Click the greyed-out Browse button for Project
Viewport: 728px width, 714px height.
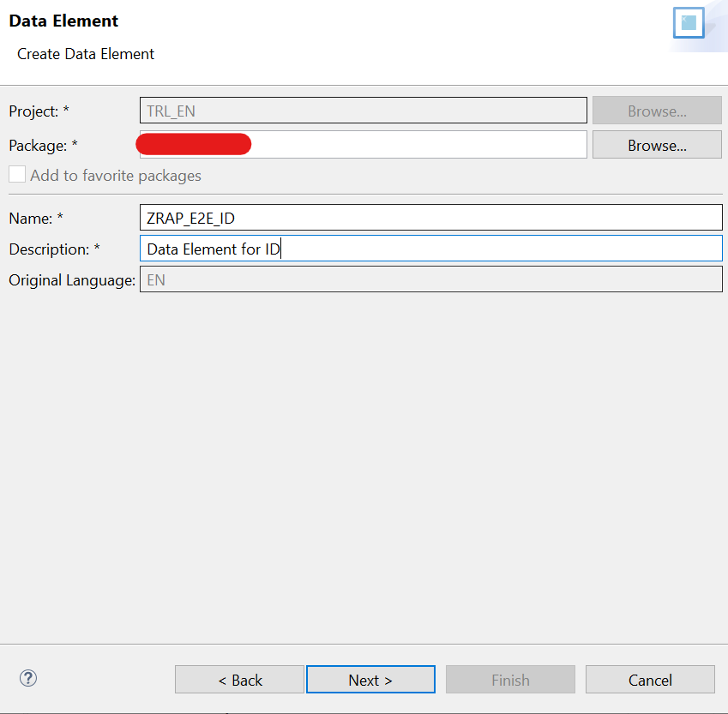[x=656, y=111]
